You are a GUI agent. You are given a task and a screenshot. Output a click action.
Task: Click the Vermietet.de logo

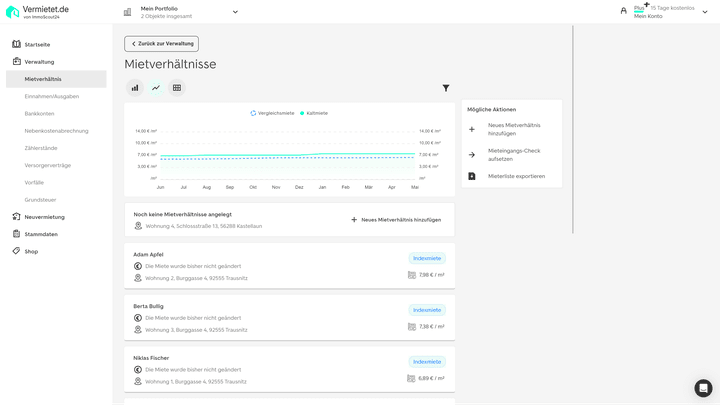click(x=38, y=11)
